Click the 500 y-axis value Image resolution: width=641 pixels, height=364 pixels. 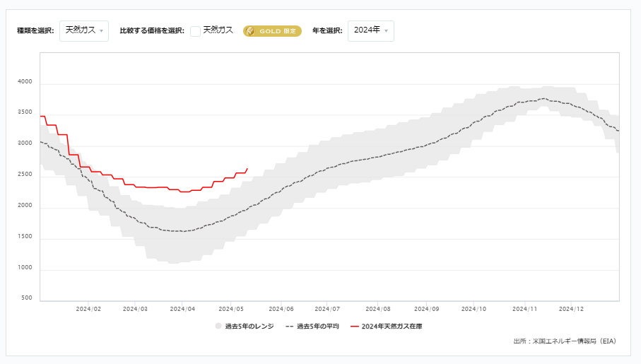point(27,298)
